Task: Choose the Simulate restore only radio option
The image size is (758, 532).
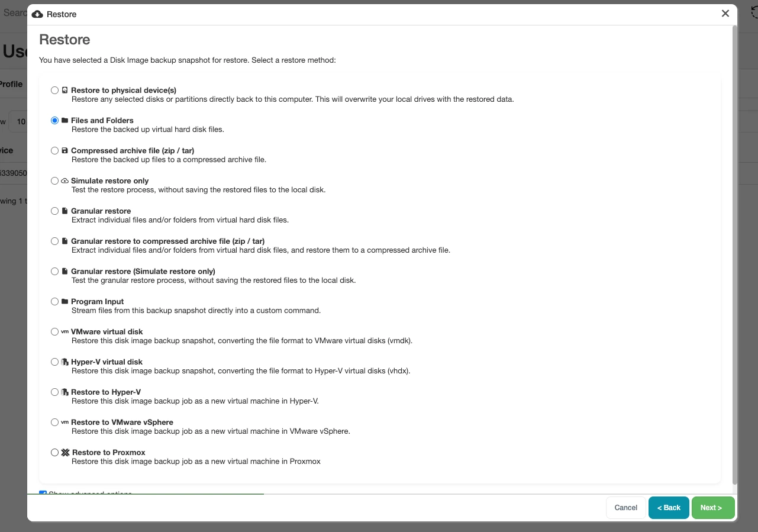Action: pyautogui.click(x=55, y=180)
